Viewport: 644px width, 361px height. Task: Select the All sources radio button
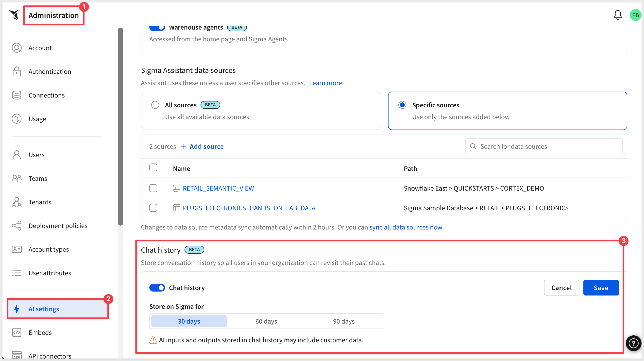pos(155,105)
